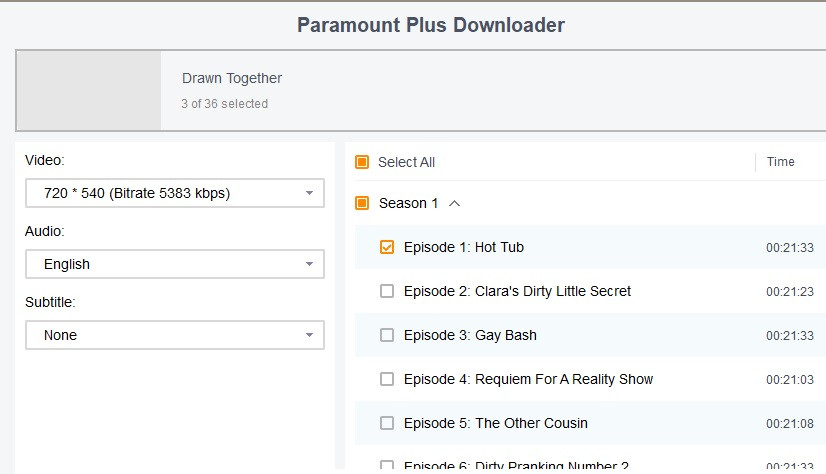Click the Time column header
This screenshot has height=474, width=826.
tap(780, 162)
